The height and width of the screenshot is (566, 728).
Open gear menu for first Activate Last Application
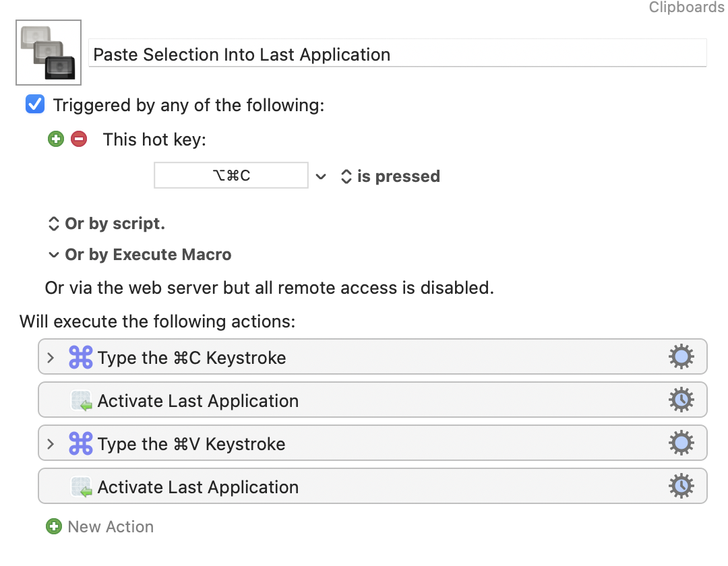681,400
